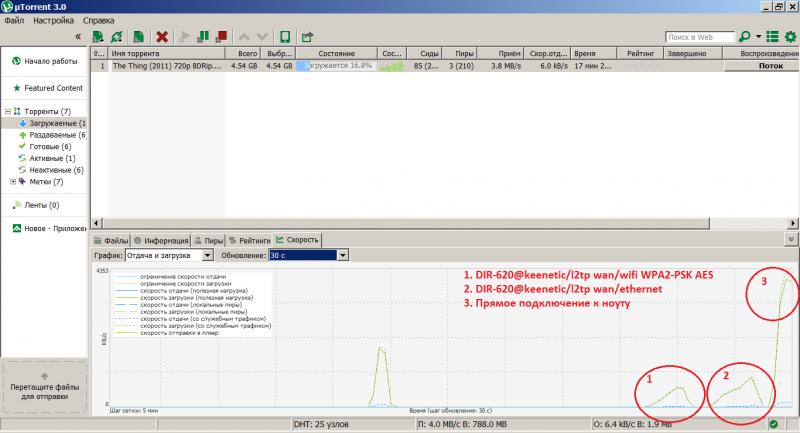Expand the Метки (7) tree node

click(x=13, y=182)
